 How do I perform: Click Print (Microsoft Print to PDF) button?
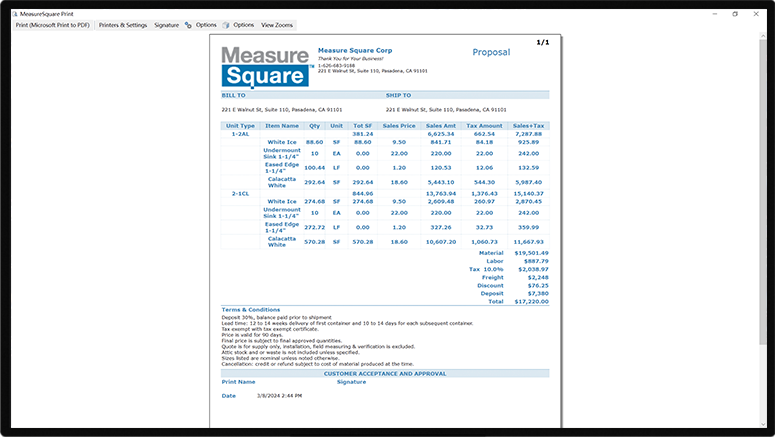53,24
